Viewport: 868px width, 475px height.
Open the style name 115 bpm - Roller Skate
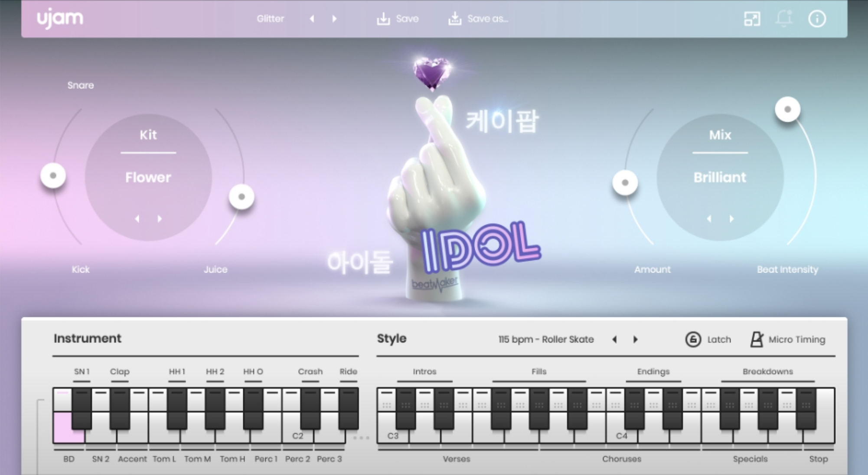click(x=546, y=339)
